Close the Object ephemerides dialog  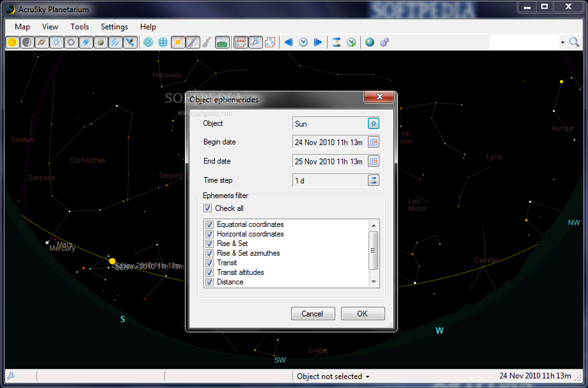(x=379, y=97)
